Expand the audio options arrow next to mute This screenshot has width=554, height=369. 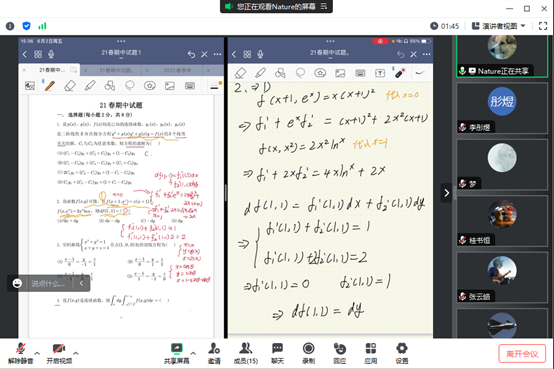(x=37, y=353)
